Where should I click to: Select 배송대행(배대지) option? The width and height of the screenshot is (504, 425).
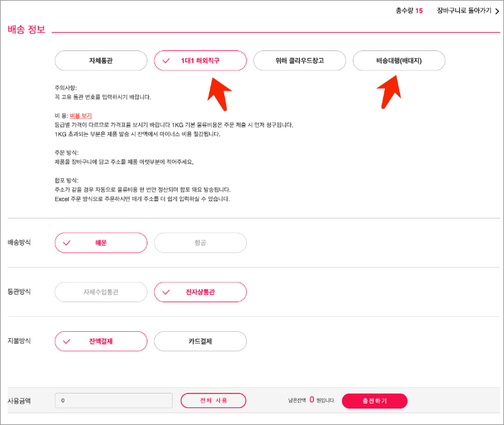click(399, 60)
